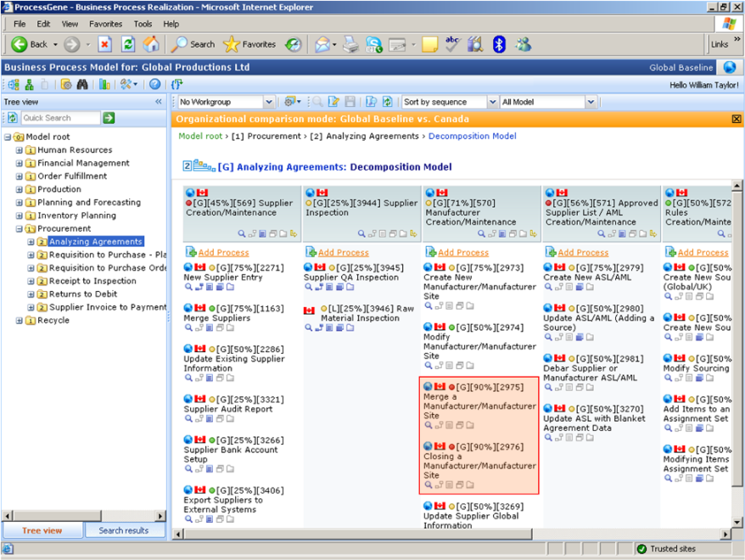Expand the Financial Management tree node

(19, 164)
